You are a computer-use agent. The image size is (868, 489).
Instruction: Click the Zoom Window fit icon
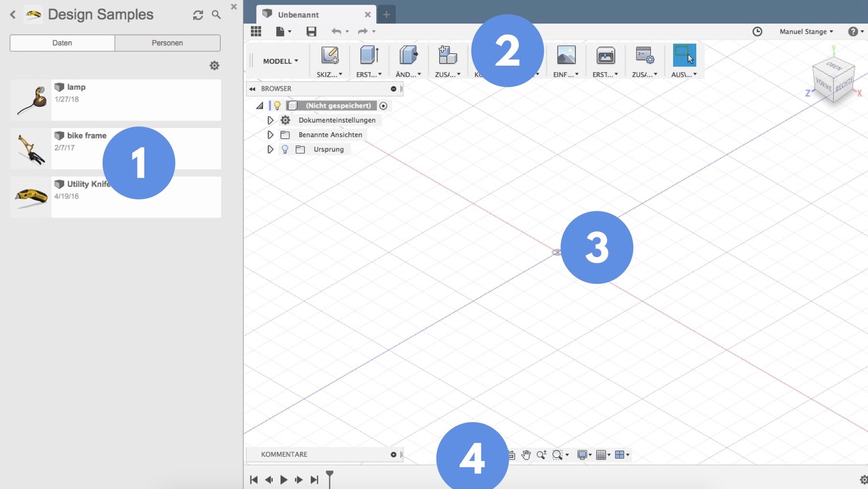(x=558, y=455)
